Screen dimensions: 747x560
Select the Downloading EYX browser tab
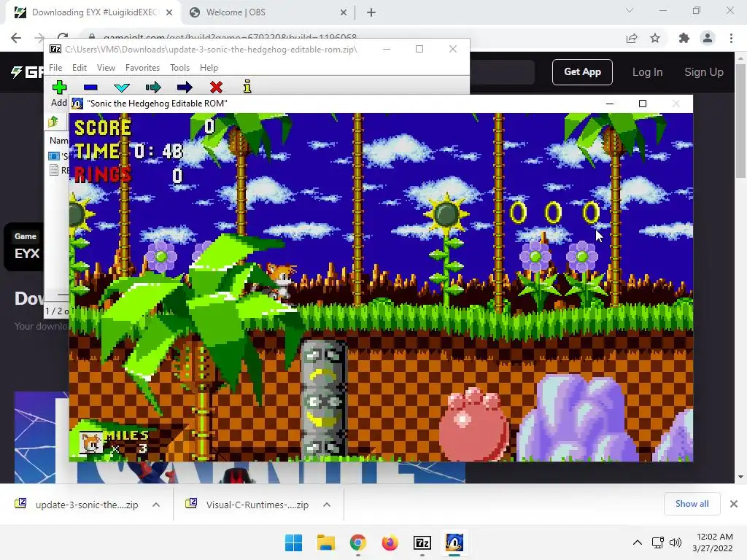point(94,12)
